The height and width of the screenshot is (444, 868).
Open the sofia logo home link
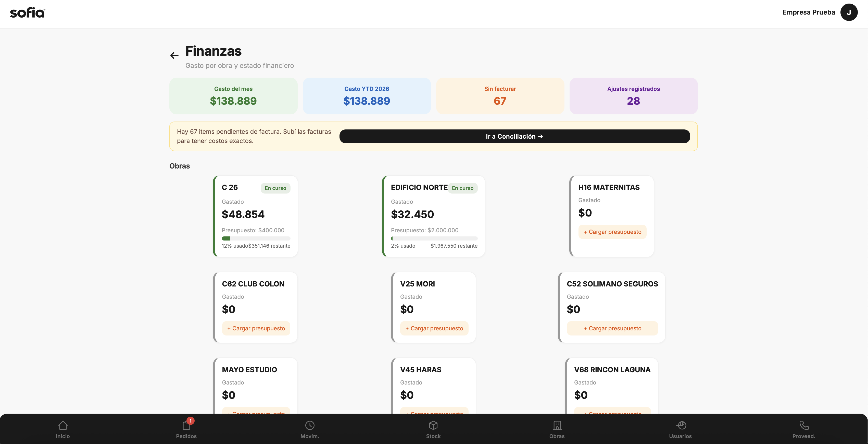pyautogui.click(x=28, y=13)
